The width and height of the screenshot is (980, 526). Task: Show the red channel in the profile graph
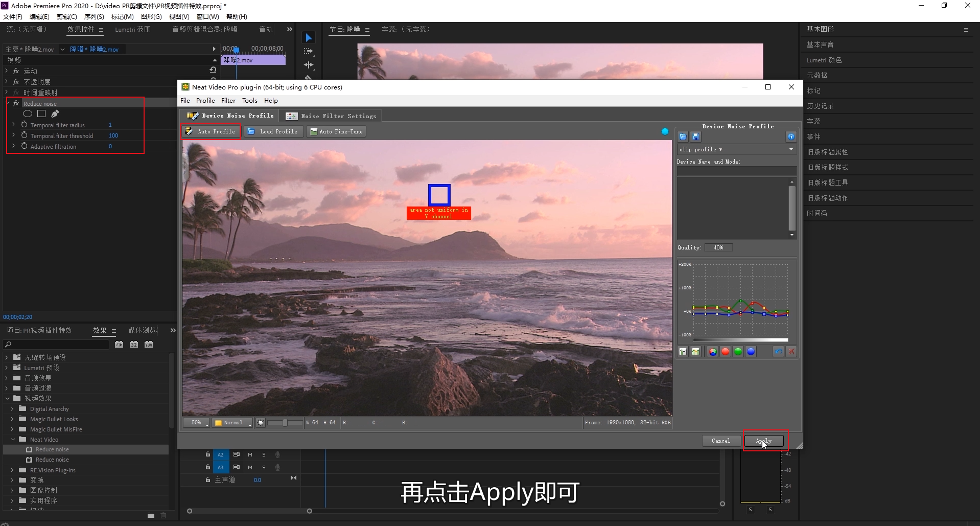[x=725, y=351]
